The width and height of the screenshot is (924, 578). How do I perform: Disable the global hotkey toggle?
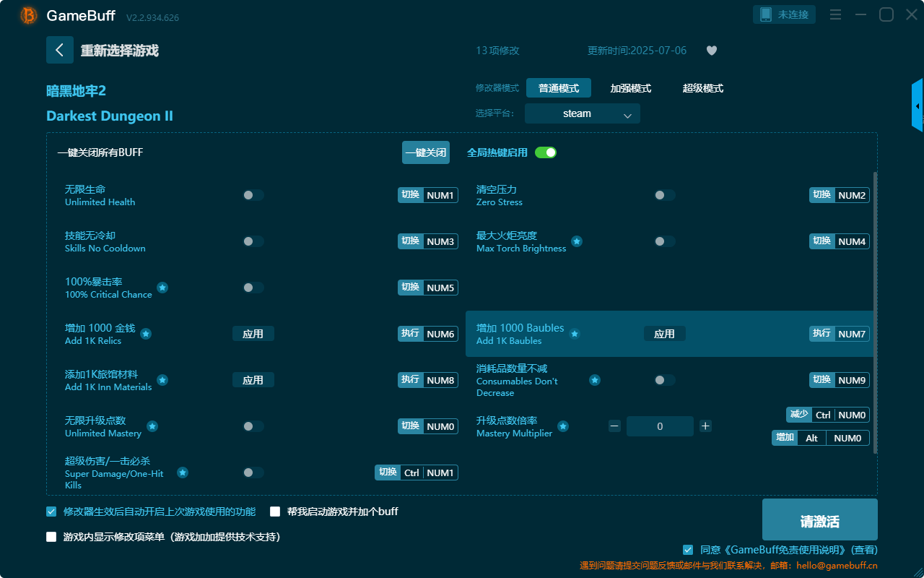point(546,152)
